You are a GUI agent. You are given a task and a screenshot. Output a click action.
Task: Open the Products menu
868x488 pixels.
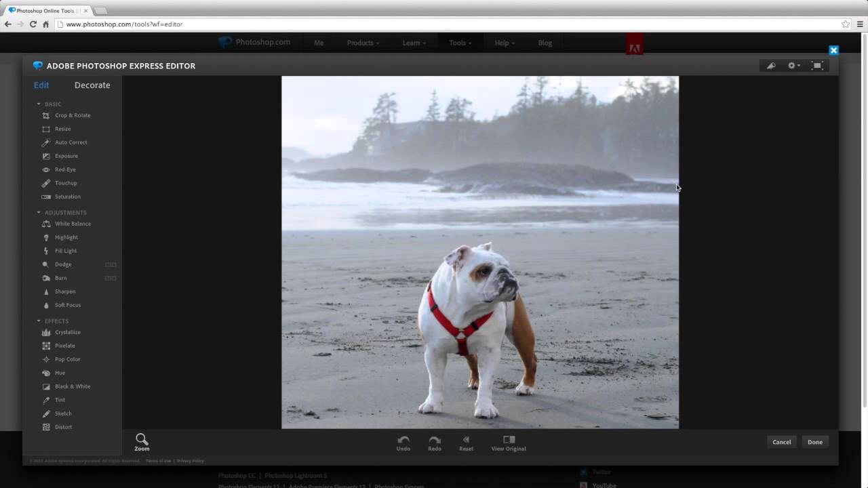pyautogui.click(x=363, y=43)
